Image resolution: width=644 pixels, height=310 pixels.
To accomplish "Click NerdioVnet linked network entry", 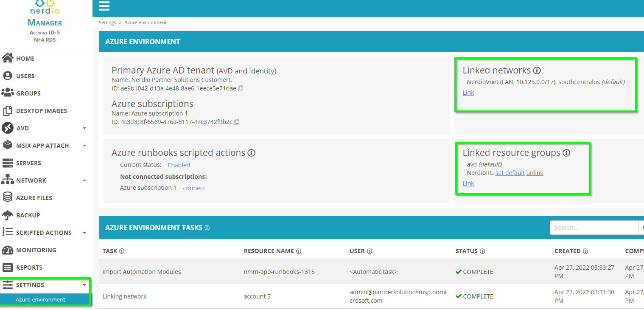I will pos(546,82).
